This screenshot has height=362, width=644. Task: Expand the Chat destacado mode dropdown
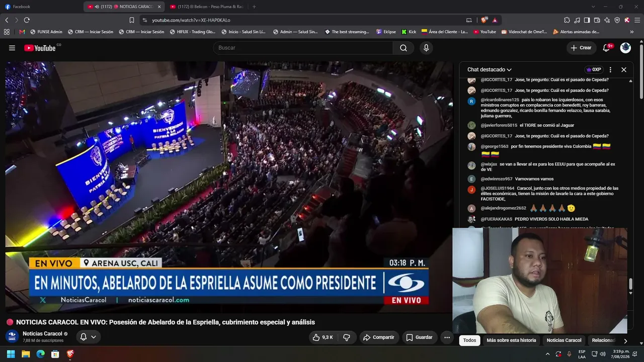490,70
